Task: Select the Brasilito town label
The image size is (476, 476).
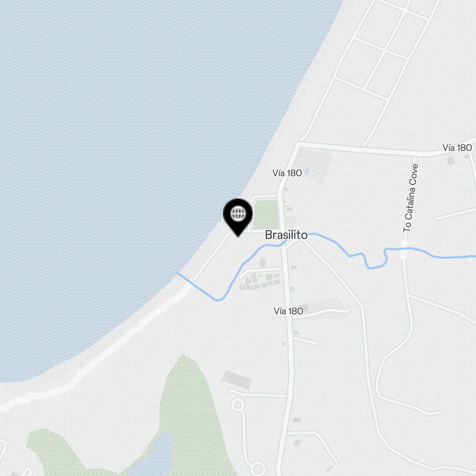Action: (286, 235)
